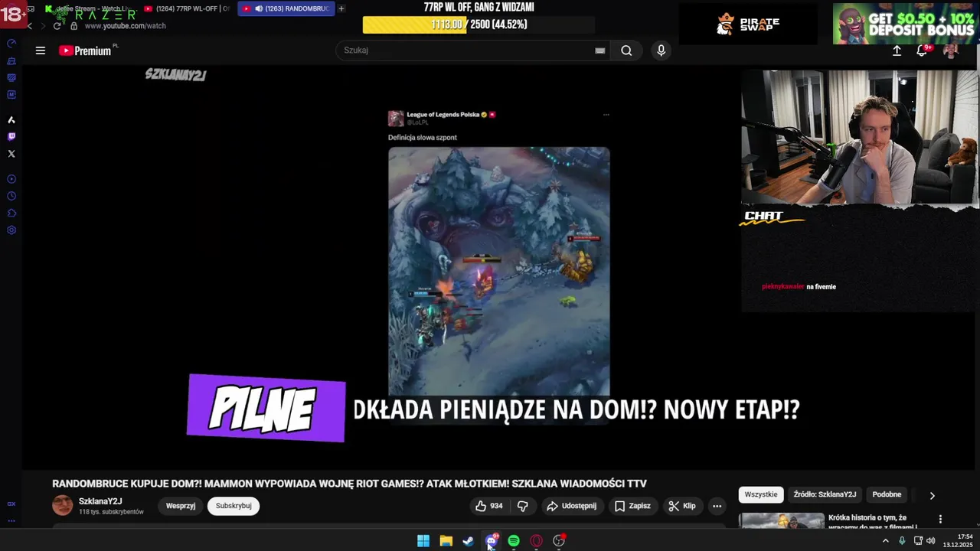Select the Podobne filter chip
Image resolution: width=980 pixels, height=551 pixels.
(x=887, y=494)
